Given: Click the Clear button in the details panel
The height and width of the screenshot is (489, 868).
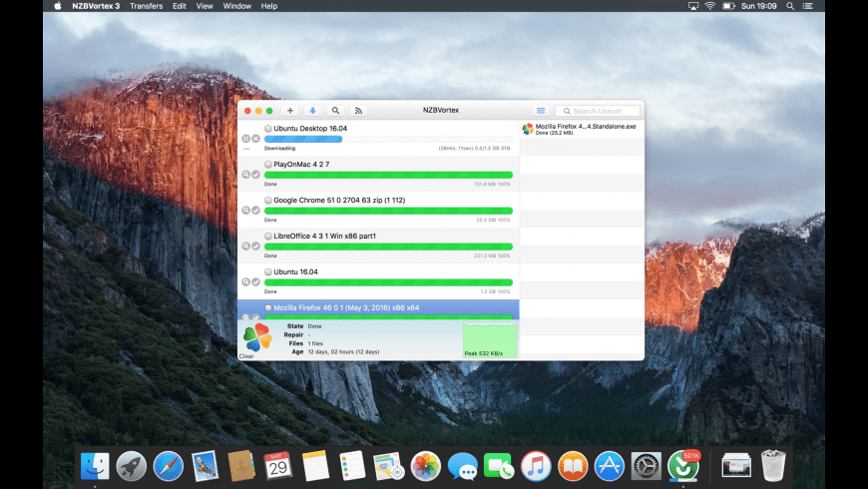Looking at the screenshot, I should point(246,355).
